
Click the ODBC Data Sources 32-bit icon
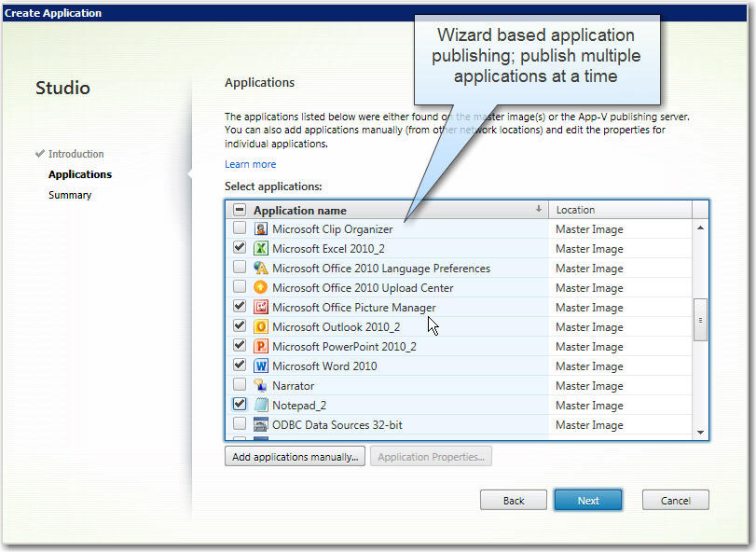261,425
